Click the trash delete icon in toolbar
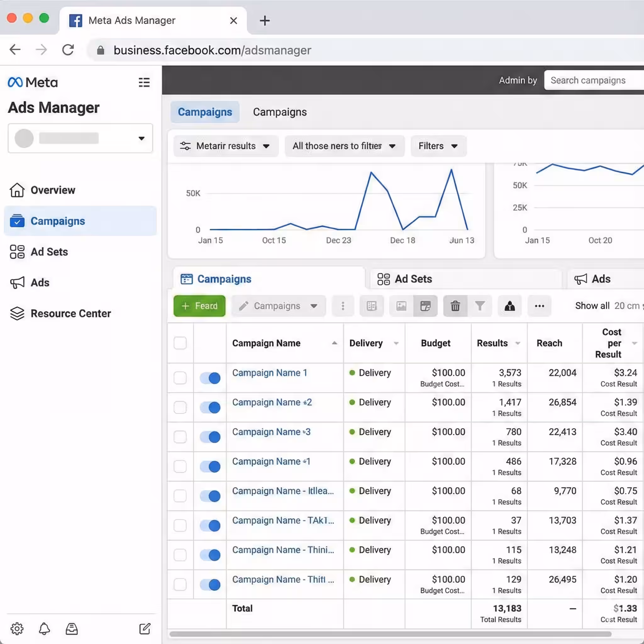Image resolution: width=644 pixels, height=644 pixels. tap(455, 306)
